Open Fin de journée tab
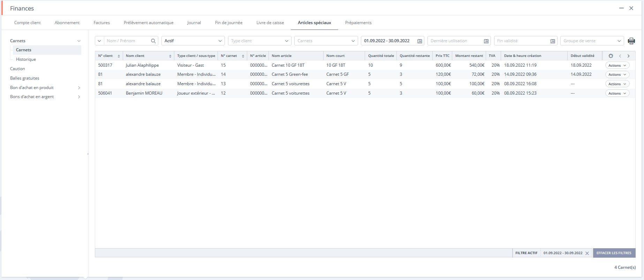The height and width of the screenshot is (280, 644). point(229,23)
